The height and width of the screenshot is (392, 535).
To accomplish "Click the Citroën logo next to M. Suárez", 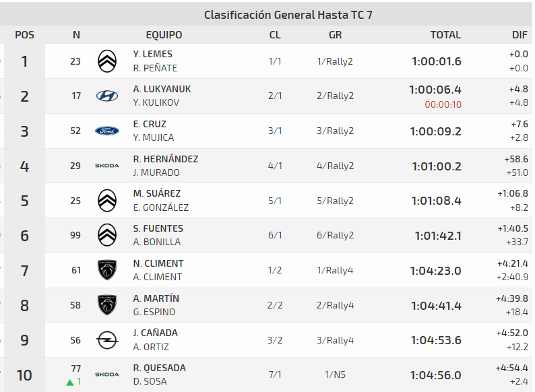I will pos(107,201).
